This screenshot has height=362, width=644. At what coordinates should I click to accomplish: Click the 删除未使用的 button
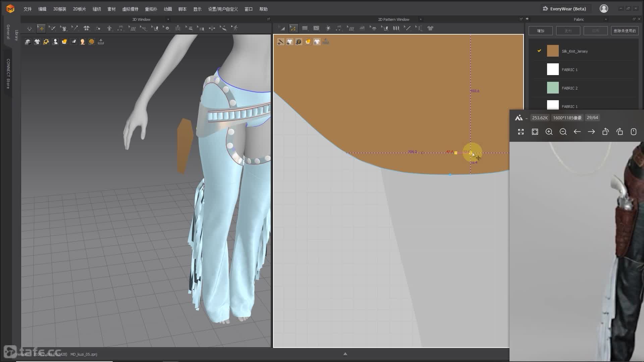[x=625, y=31]
